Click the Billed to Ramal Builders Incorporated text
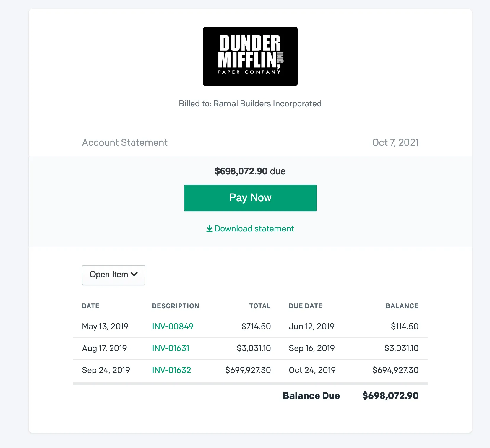The image size is (490, 448). 250,104
